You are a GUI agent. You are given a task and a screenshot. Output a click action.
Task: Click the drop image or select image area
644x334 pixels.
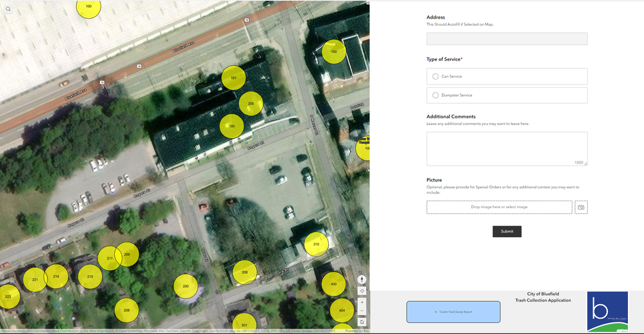(x=499, y=207)
